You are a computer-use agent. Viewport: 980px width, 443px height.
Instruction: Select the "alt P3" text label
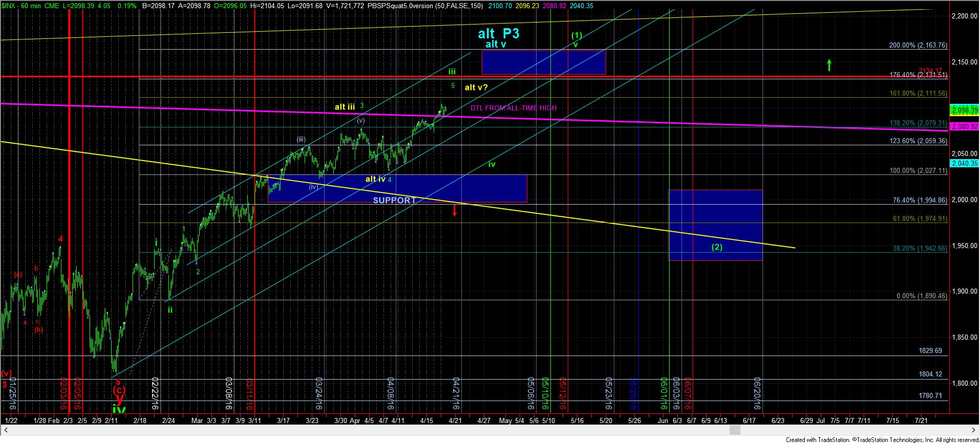pos(498,34)
